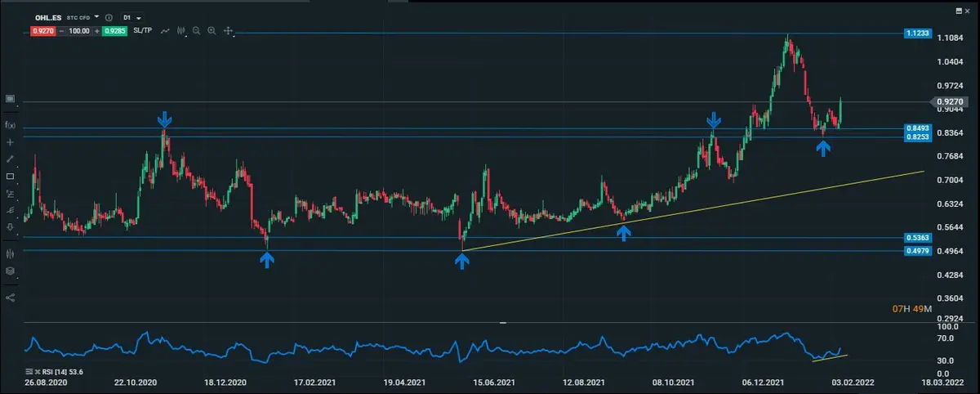Open the SL/TP settings
980x394 pixels.
click(x=142, y=31)
